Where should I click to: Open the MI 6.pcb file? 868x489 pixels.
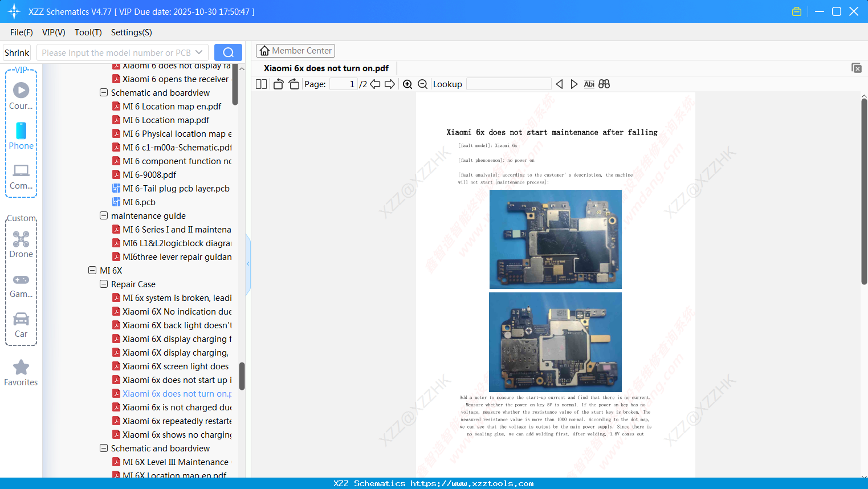tap(139, 202)
